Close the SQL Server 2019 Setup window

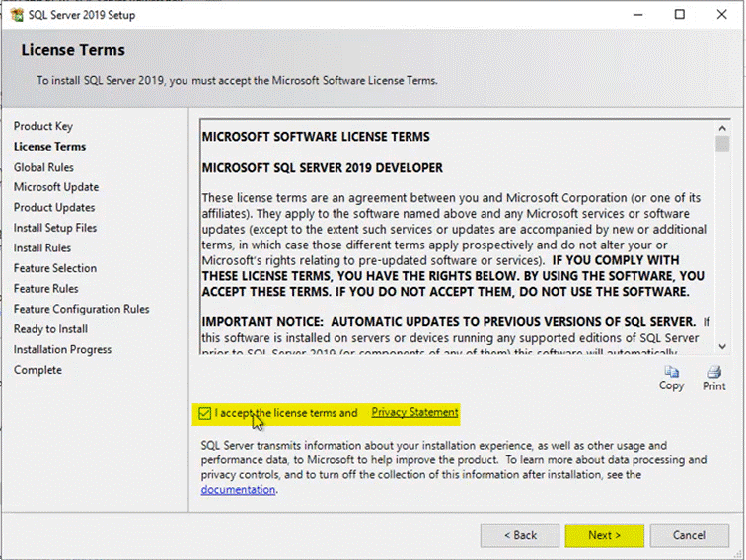coord(721,15)
